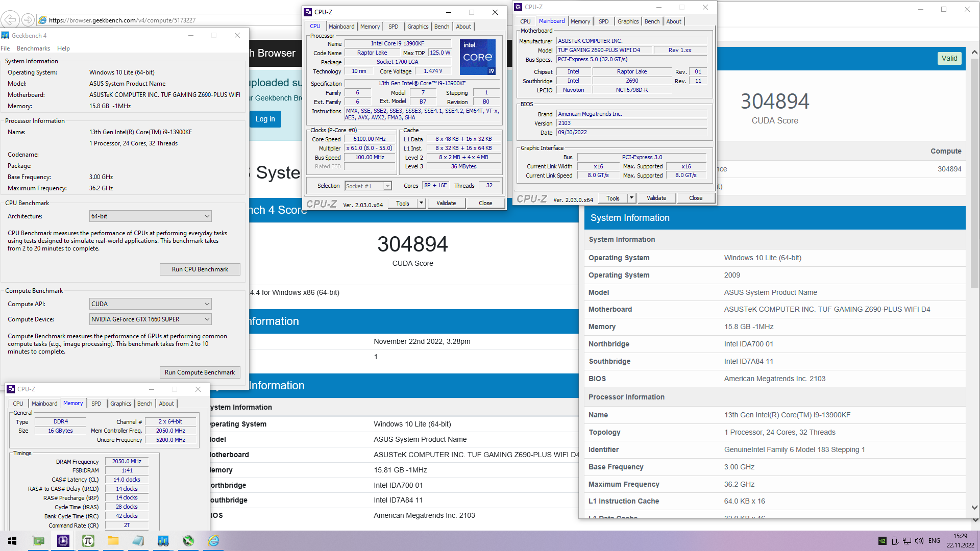
Task: Click the Core Speed 6100.00 MHz value
Action: point(370,139)
